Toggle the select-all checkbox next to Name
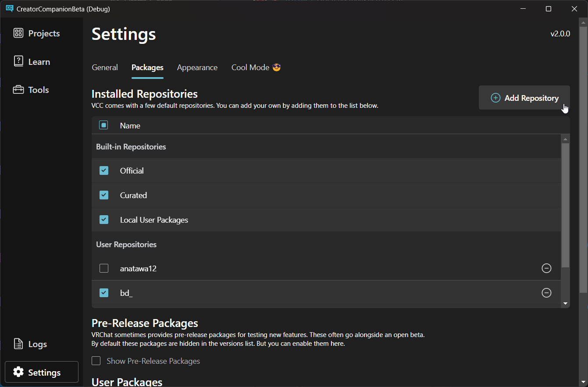The height and width of the screenshot is (387, 588). tap(104, 125)
